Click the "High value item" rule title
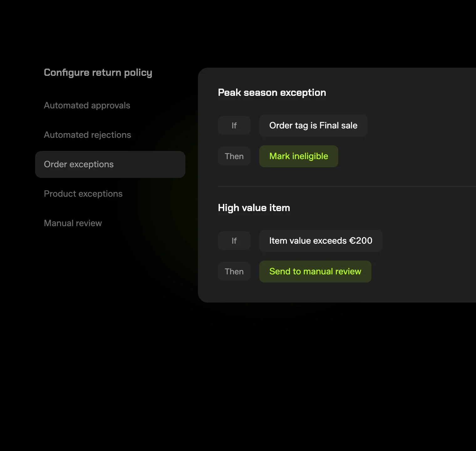 [x=254, y=208]
